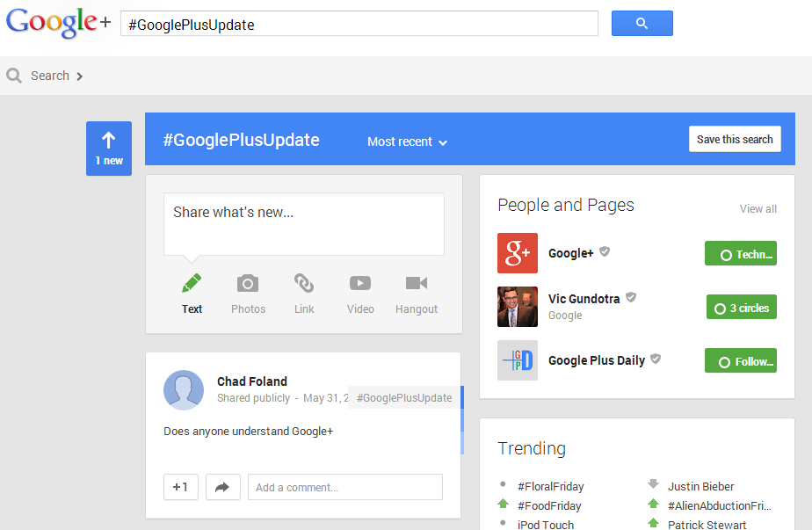Screen dimensions: 812x530
Task: Click the search text field with #GooglePlusUpdate
Action: click(359, 24)
